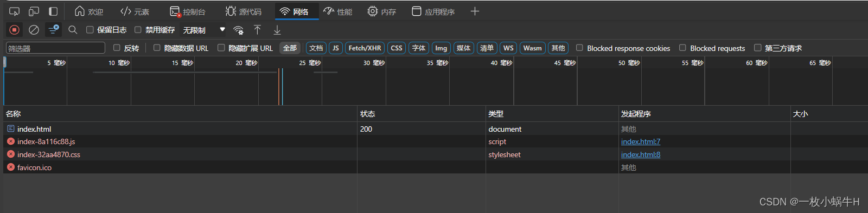
Task: Stop recording network log
Action: [15, 30]
